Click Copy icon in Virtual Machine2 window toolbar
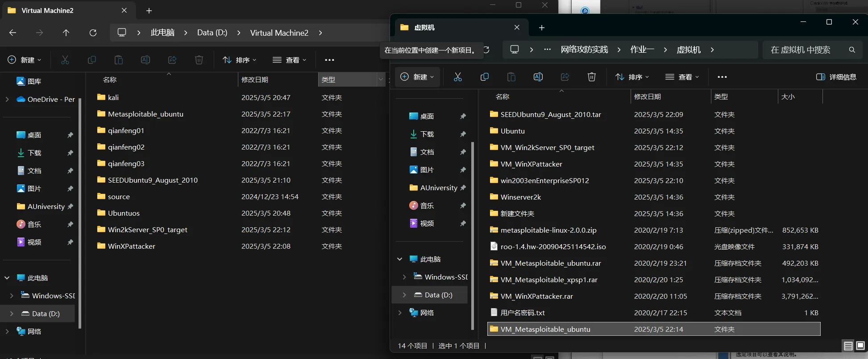 [91, 60]
